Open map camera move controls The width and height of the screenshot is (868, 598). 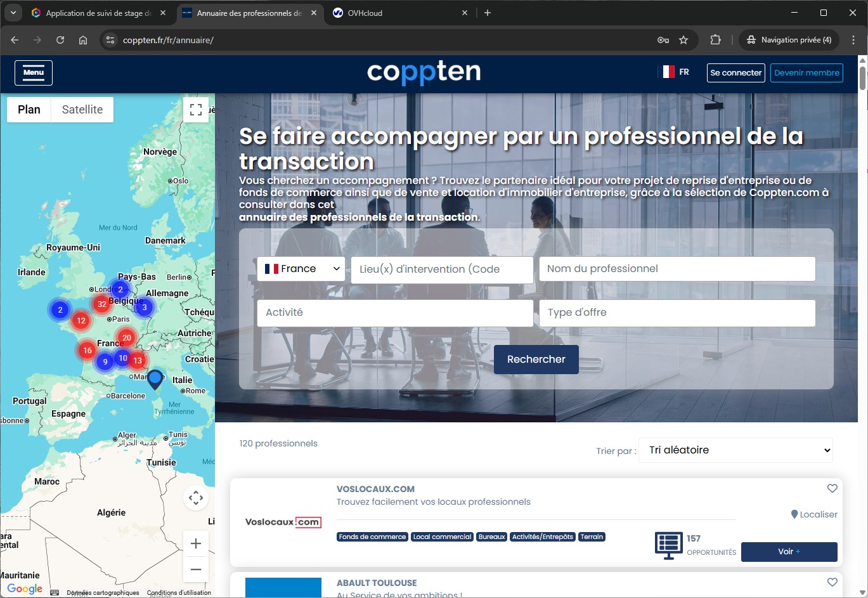click(196, 498)
